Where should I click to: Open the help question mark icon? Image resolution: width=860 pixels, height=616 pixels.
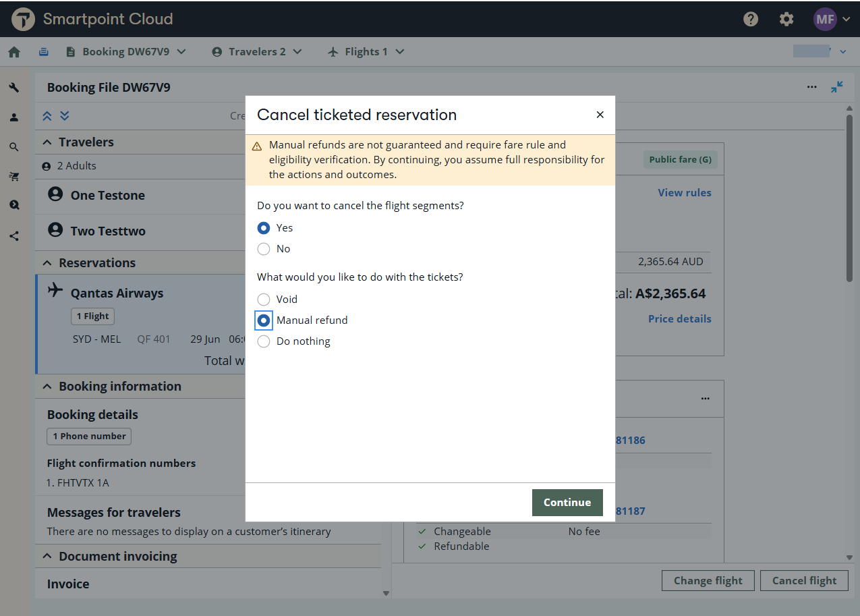pos(751,19)
